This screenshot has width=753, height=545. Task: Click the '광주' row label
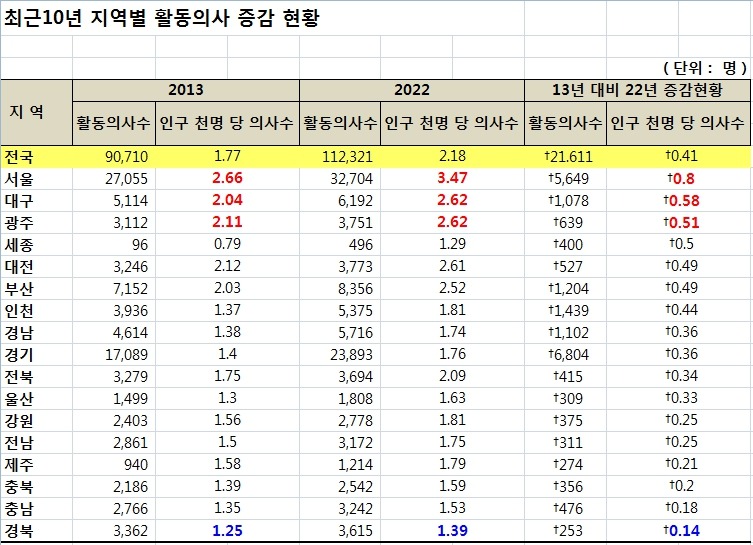[x=19, y=223]
